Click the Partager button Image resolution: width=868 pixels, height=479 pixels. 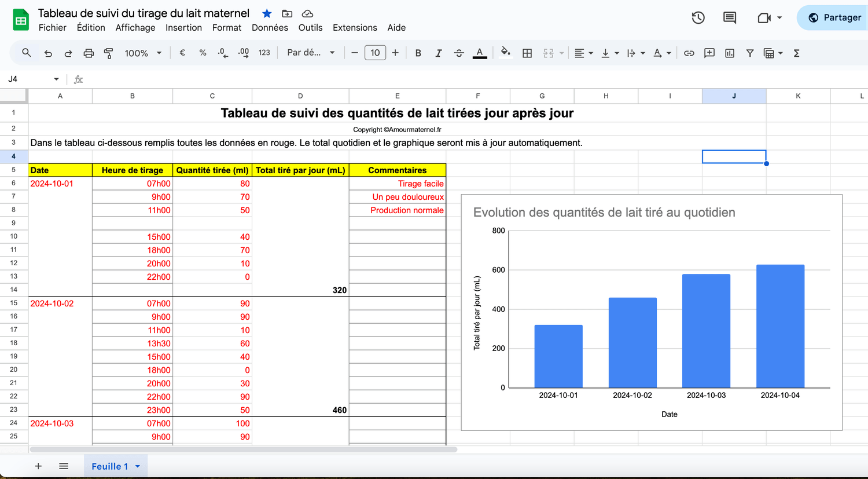coord(834,17)
